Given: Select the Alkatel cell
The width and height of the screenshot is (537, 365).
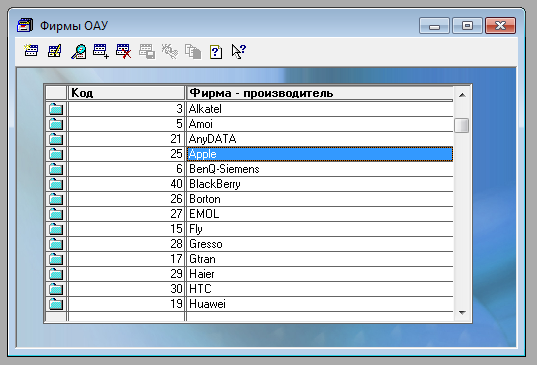Looking at the screenshot, I should pos(320,109).
